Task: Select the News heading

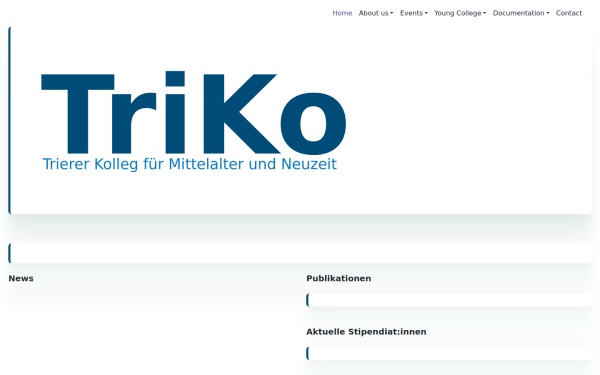Action: pos(21,278)
